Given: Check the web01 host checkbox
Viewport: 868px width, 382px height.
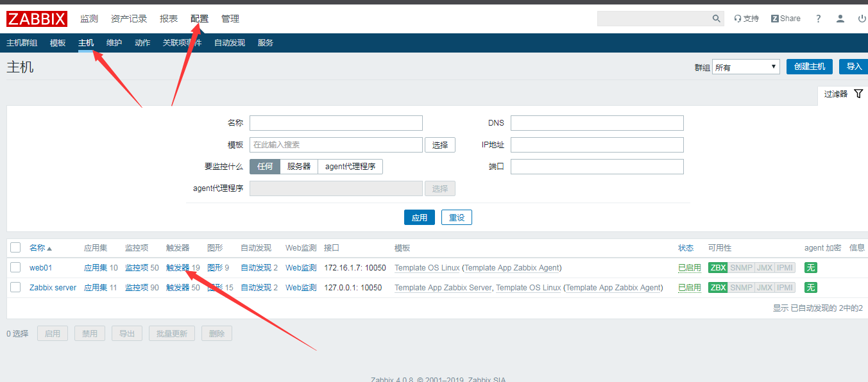Looking at the screenshot, I should click(15, 267).
